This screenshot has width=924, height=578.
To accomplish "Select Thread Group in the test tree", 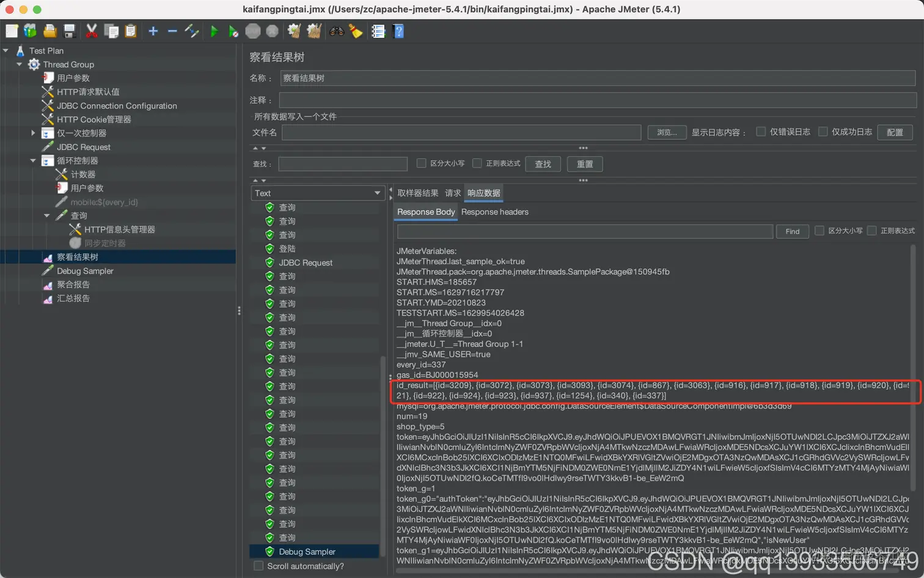I will (68, 64).
